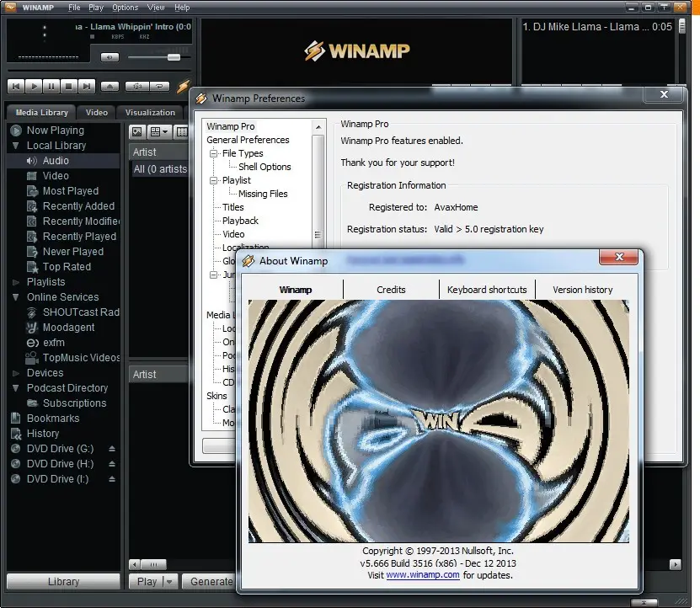The image size is (700, 608).
Task: Eject DVD Drive (I:)
Action: pyautogui.click(x=112, y=479)
